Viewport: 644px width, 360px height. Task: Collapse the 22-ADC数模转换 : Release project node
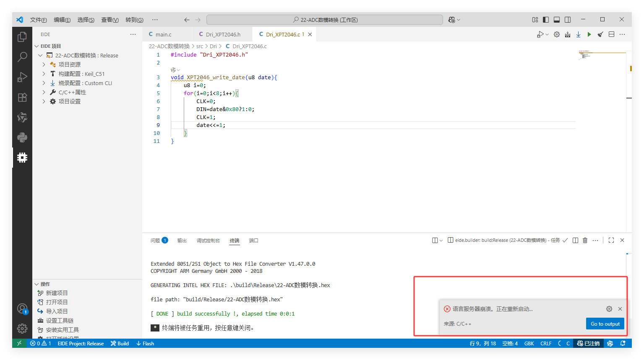40,55
